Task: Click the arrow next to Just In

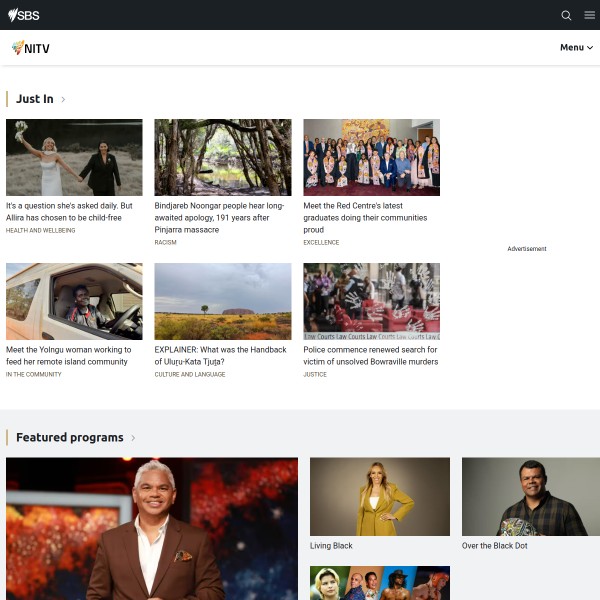Action: pos(63,100)
